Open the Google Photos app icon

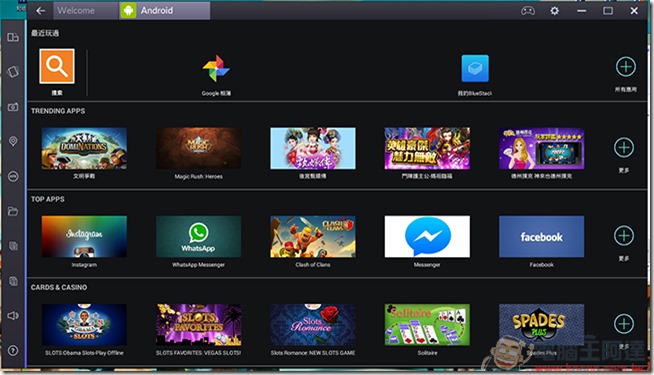pyautogui.click(x=216, y=68)
